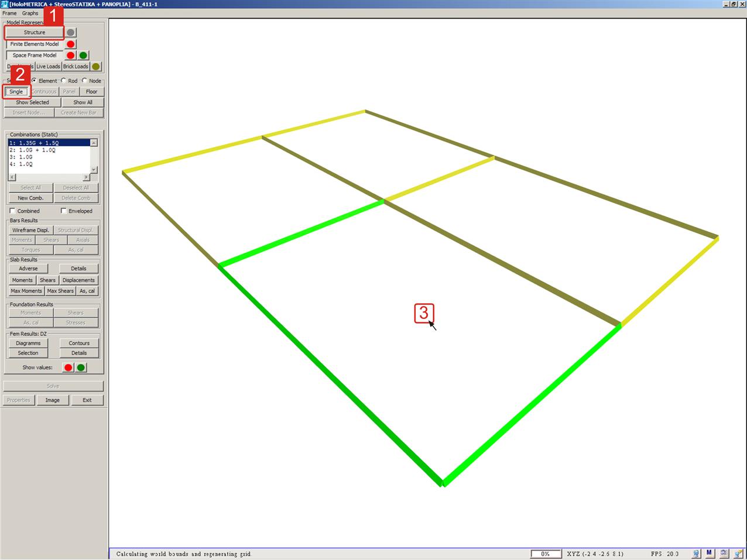This screenshot has width=747, height=560.
Task: Click the rightmost status bar icon
Action: 738,553
